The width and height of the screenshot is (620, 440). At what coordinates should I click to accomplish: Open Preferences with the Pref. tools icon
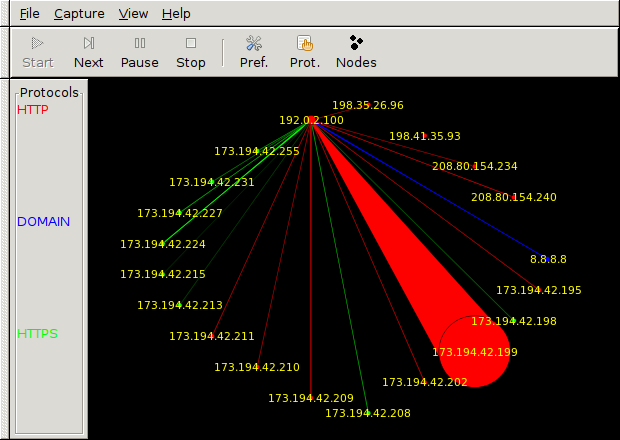253,44
